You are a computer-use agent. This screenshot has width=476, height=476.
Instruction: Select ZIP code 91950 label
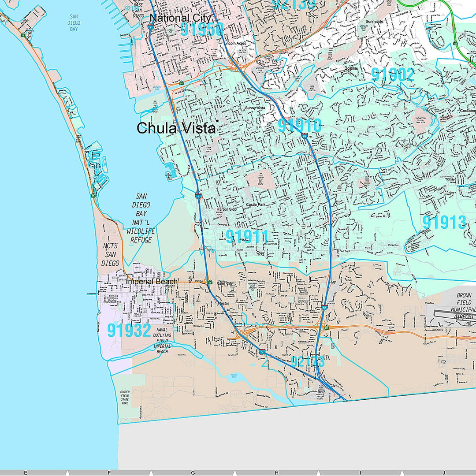pyautogui.click(x=202, y=30)
